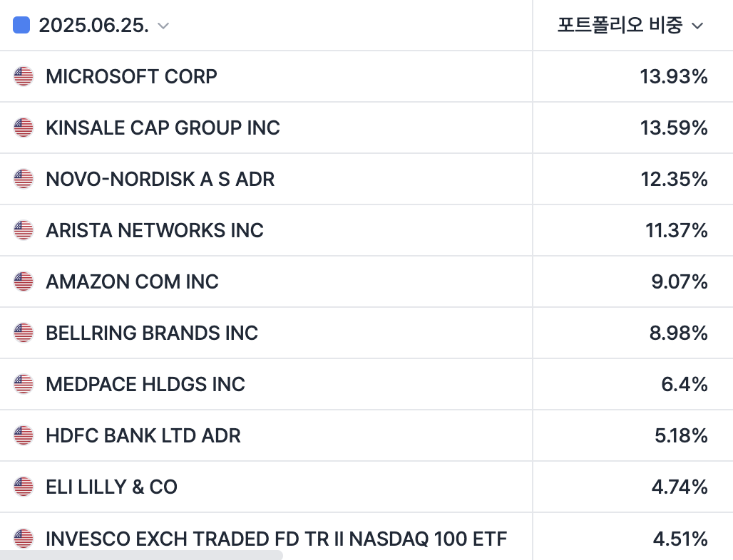
Task: Click the 2025.06.25. date label
Action: (x=93, y=26)
